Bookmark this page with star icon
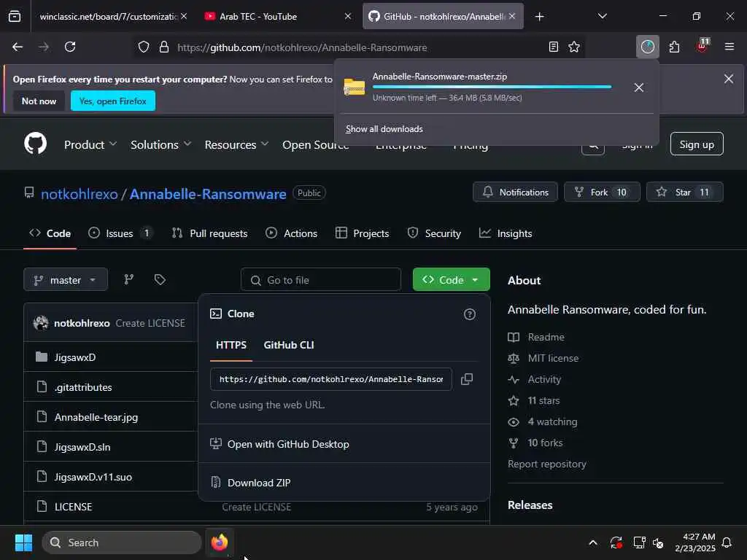Viewport: 747px width, 560px height. coord(574,47)
